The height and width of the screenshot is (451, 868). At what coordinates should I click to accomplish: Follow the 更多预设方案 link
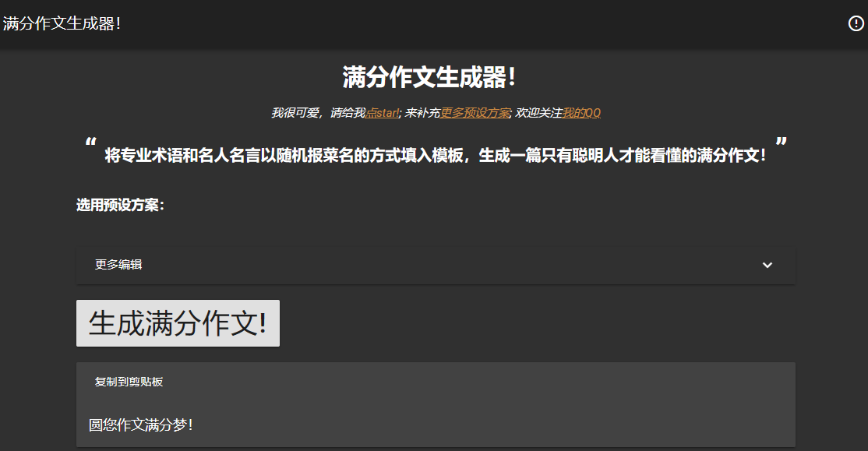point(475,113)
